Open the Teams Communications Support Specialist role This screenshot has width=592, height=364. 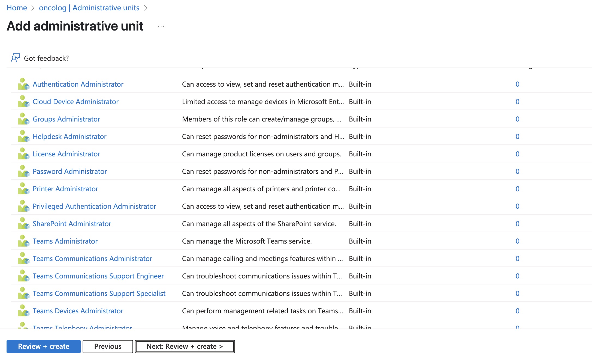pyautogui.click(x=99, y=293)
